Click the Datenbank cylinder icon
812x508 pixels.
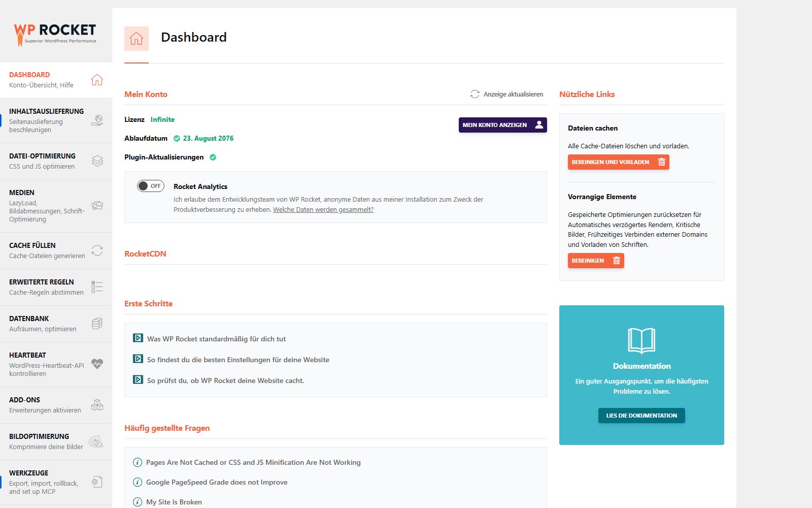pyautogui.click(x=97, y=324)
